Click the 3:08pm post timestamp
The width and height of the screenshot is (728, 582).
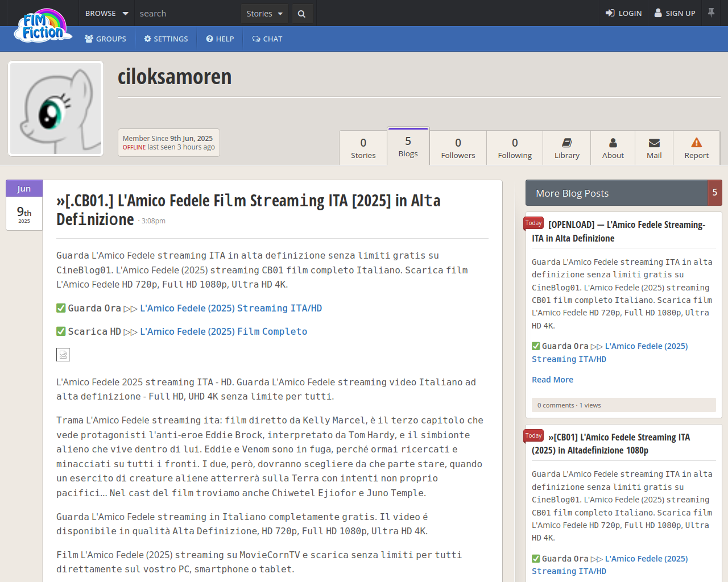click(x=154, y=221)
